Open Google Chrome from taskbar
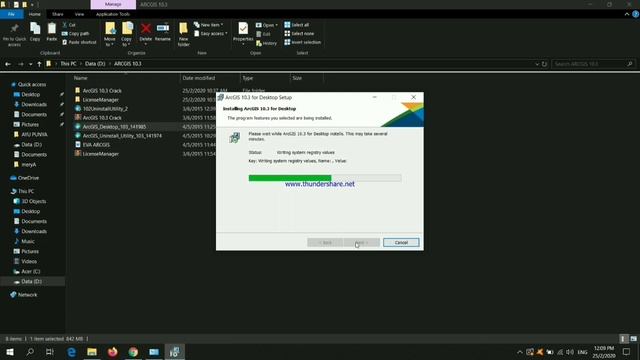 (x=133, y=352)
